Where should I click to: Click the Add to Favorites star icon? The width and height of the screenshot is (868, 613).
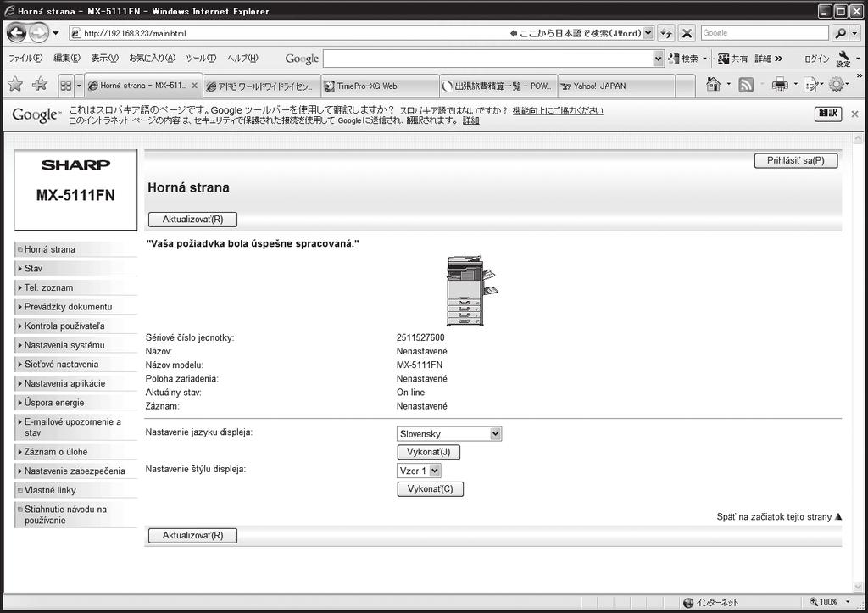[40, 85]
